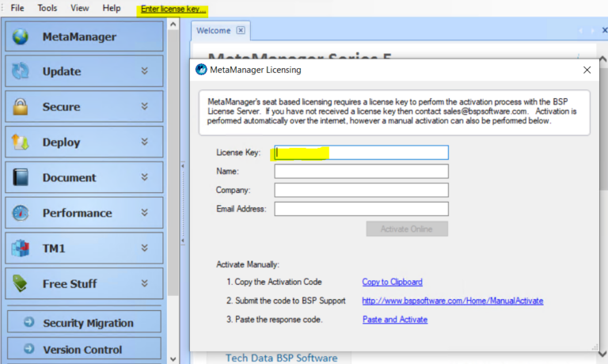Viewport: 608px width, 364px height.
Task: Click the Document book icon
Action: pyautogui.click(x=20, y=177)
